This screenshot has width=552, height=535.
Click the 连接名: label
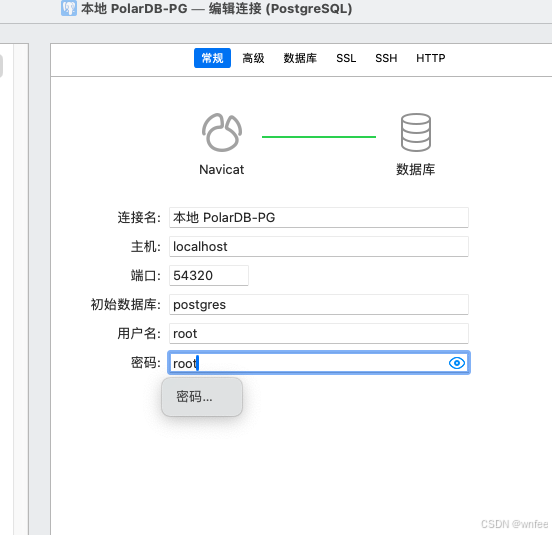[x=139, y=218]
